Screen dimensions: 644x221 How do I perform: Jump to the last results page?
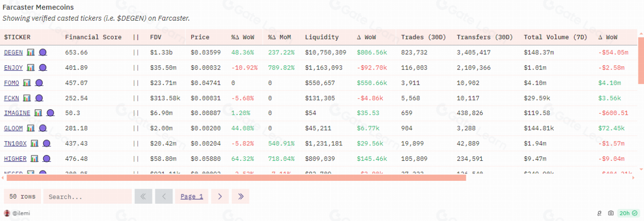pos(241,197)
